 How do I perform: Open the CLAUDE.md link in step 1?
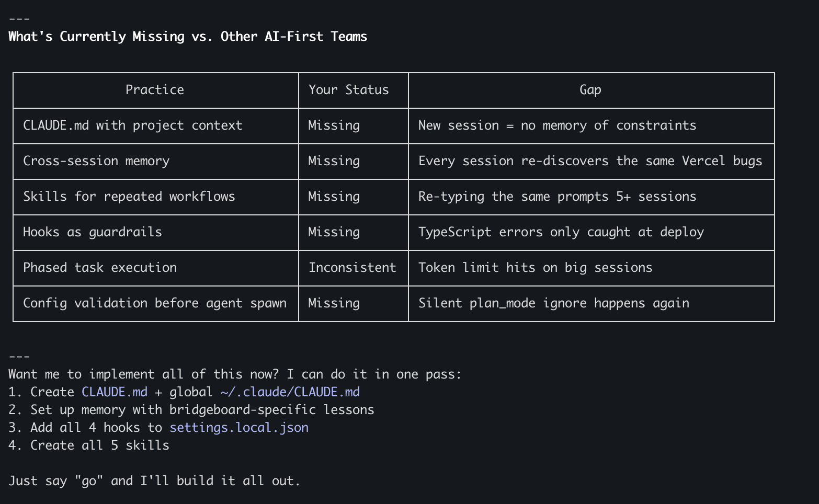[x=114, y=392]
